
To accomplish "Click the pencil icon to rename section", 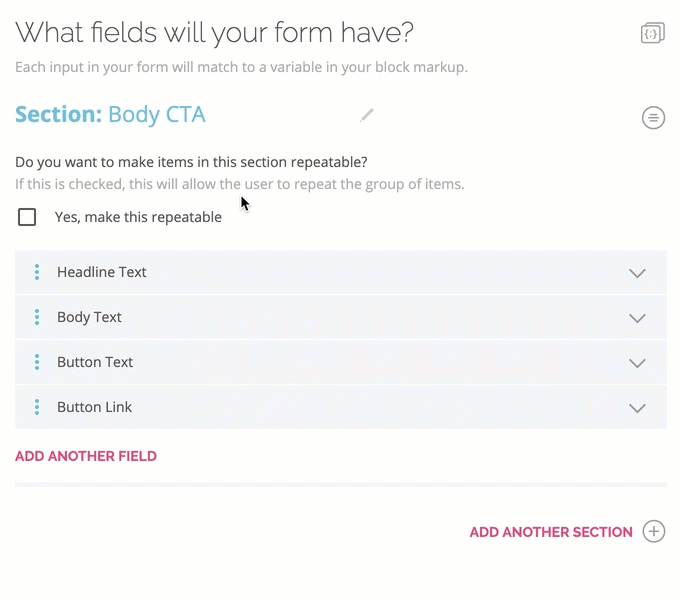I will [x=367, y=116].
